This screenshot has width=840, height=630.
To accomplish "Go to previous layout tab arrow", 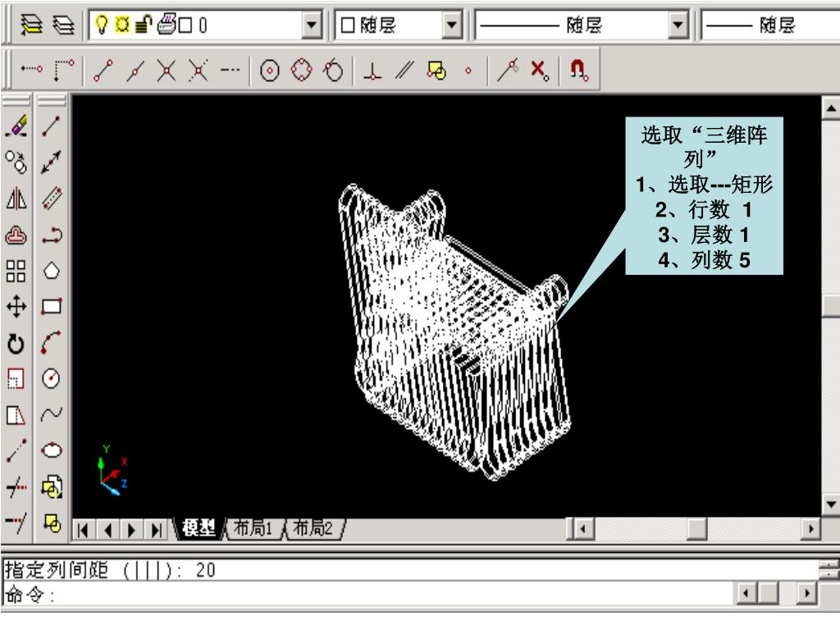I will point(107,531).
